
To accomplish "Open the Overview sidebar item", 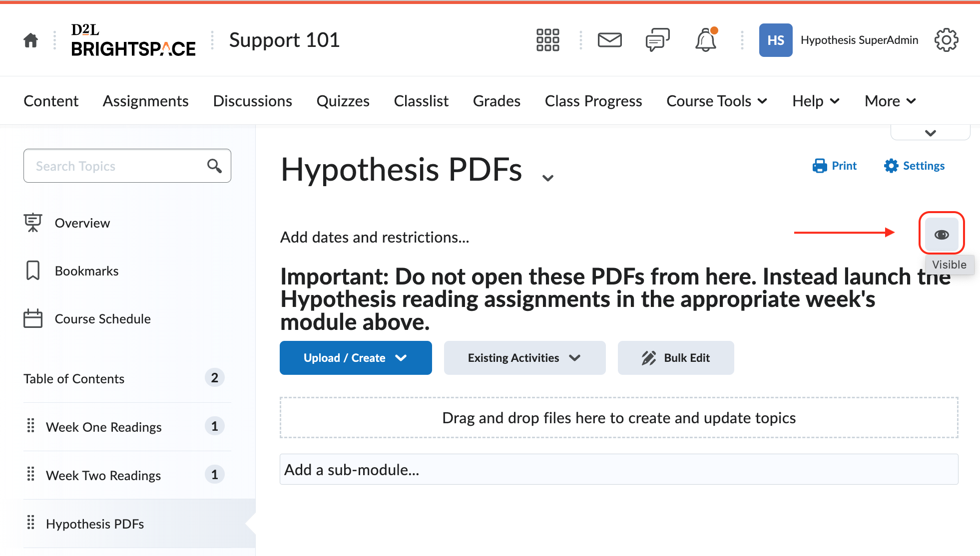I will click(x=82, y=223).
